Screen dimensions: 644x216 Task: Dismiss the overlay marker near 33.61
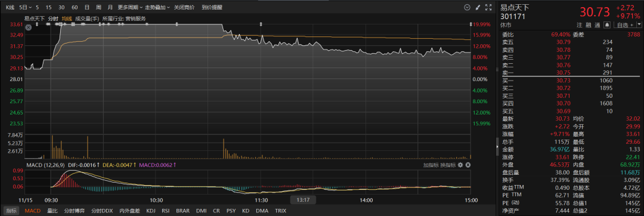(x=29, y=27)
